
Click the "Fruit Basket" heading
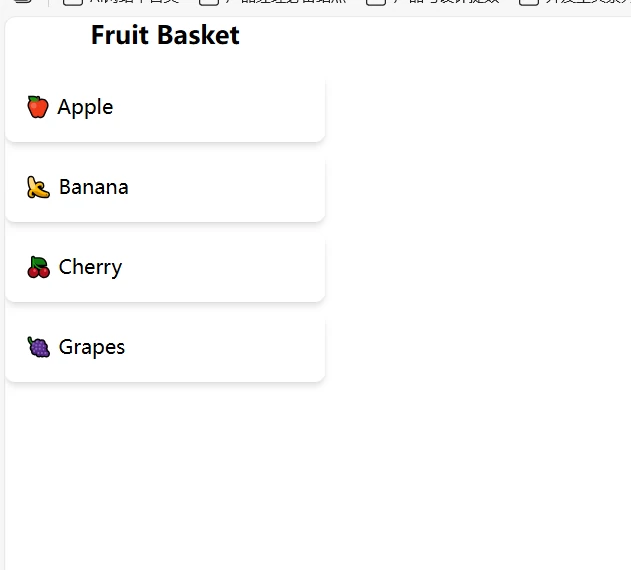click(165, 36)
